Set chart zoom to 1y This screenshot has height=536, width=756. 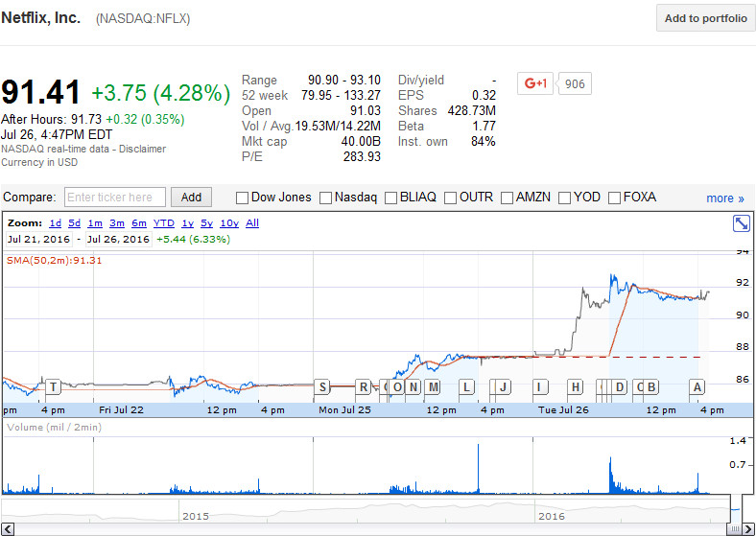[x=187, y=223]
